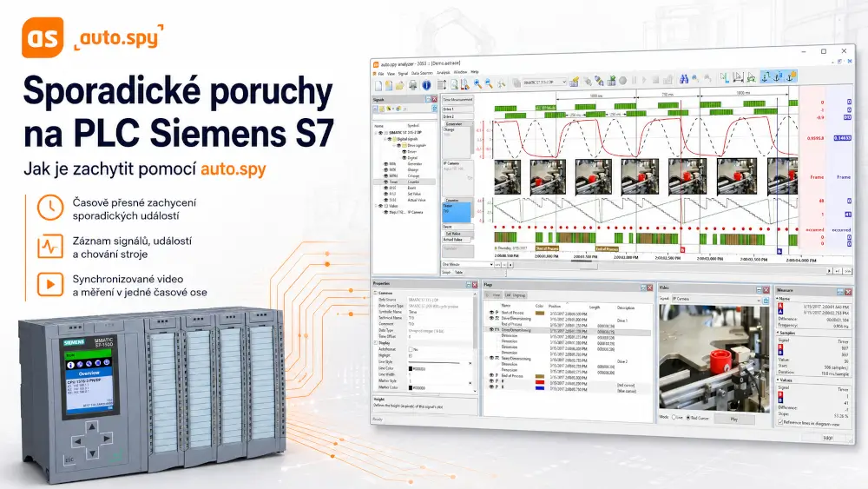Click the vertical scaling toolbar icon
The image size is (868, 489).
tap(442, 84)
